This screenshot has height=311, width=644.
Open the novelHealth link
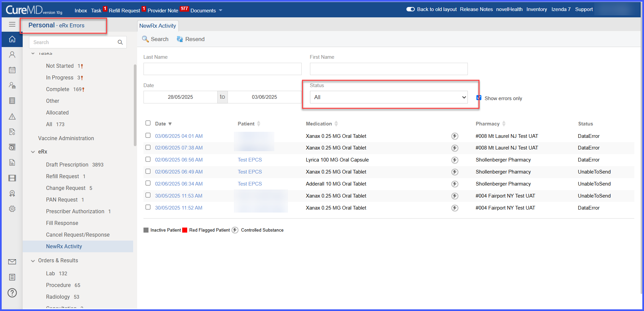(x=509, y=9)
